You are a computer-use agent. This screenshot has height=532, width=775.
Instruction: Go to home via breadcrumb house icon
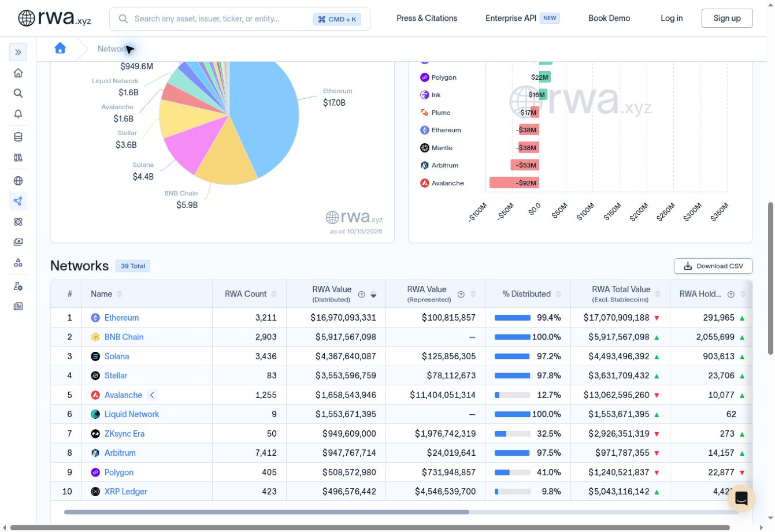tap(60, 49)
